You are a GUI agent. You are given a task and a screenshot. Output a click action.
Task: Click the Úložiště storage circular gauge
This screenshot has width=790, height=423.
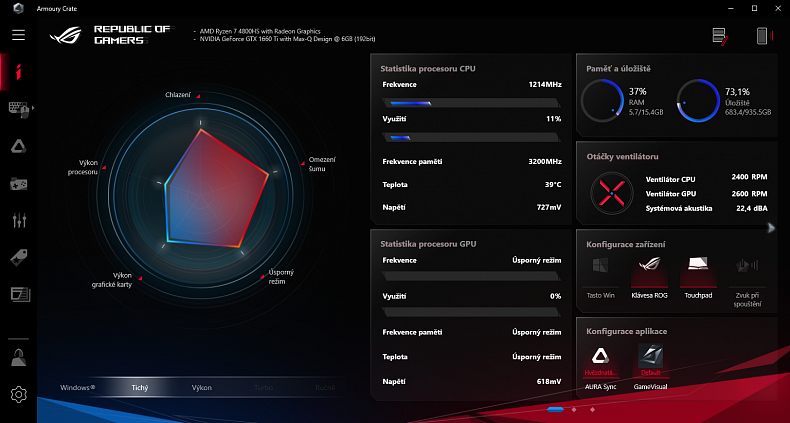point(698,101)
